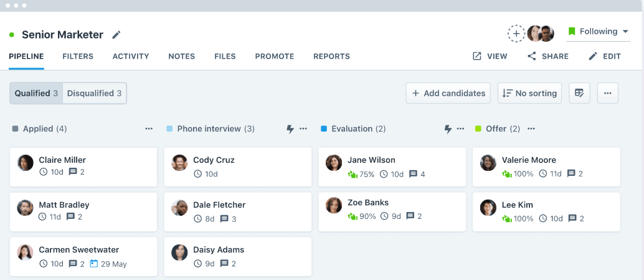The height and width of the screenshot is (280, 644).
Task: Click the calendar icon on Carmen Sweetwater card
Action: 93,264
